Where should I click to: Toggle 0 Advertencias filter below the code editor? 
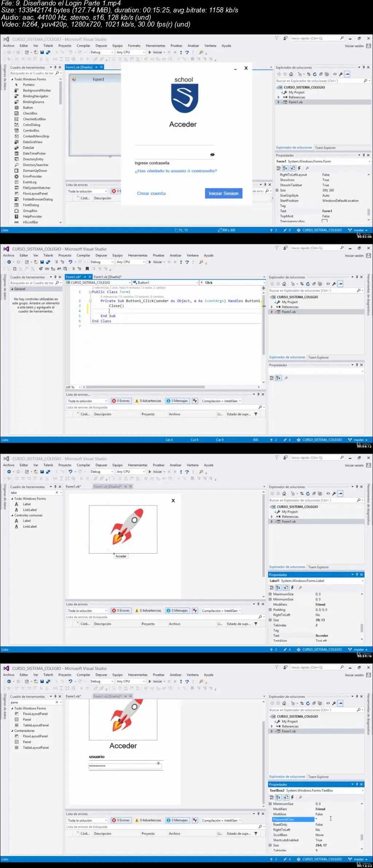click(x=148, y=401)
